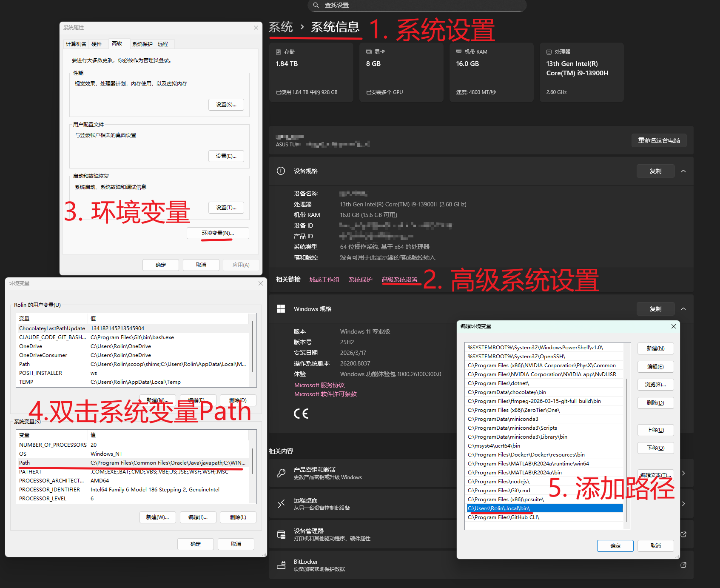Open external link icon on BitLocker row

[x=683, y=565]
